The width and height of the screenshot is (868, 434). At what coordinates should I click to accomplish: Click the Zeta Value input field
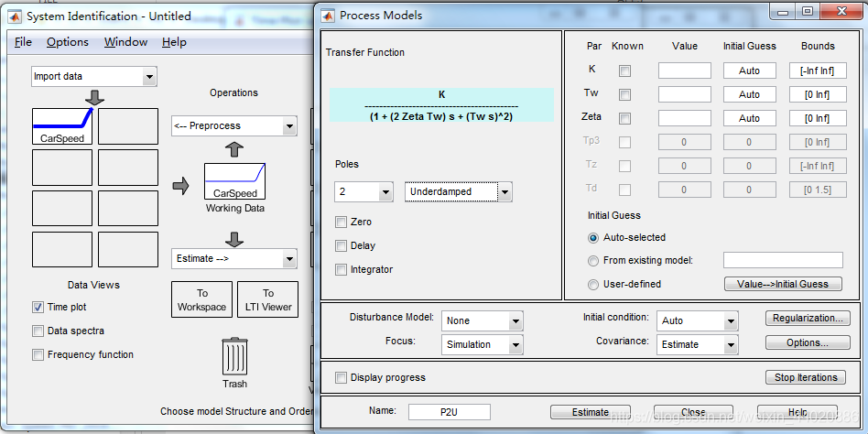pyautogui.click(x=684, y=118)
